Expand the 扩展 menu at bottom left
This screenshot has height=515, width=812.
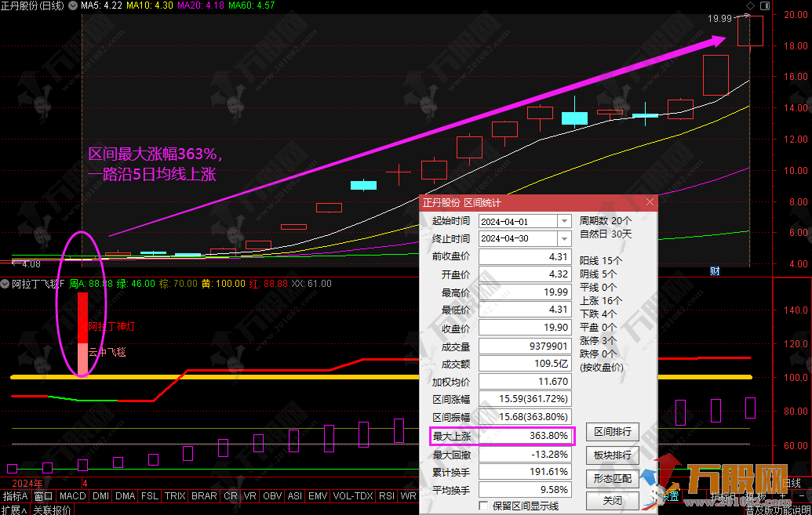pyautogui.click(x=14, y=510)
